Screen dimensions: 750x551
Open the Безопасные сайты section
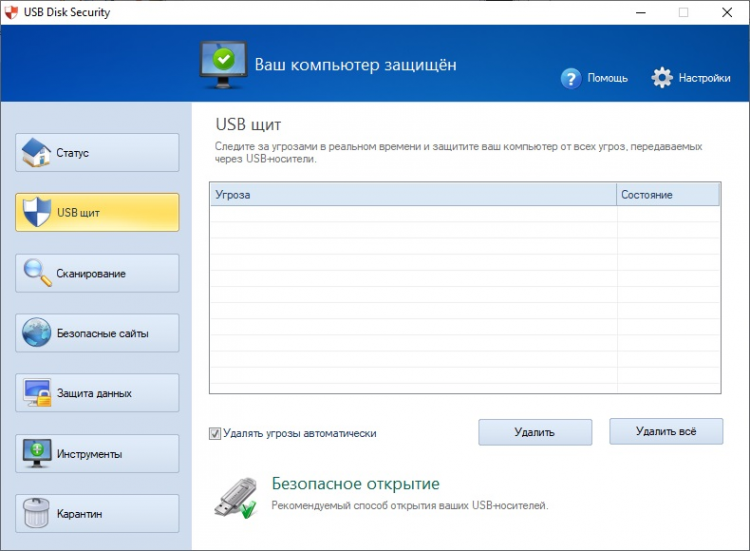click(x=97, y=333)
